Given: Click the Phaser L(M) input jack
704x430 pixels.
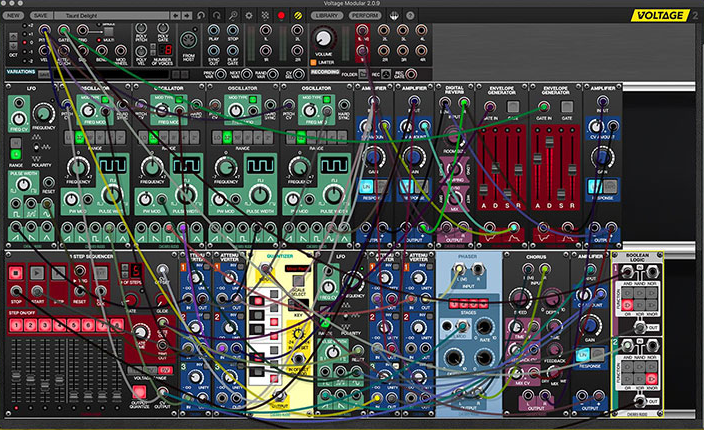Looking at the screenshot, I should (x=459, y=269).
